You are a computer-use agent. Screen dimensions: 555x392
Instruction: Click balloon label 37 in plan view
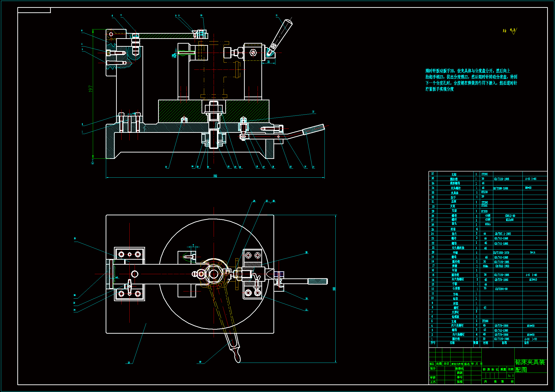[x=75, y=239]
